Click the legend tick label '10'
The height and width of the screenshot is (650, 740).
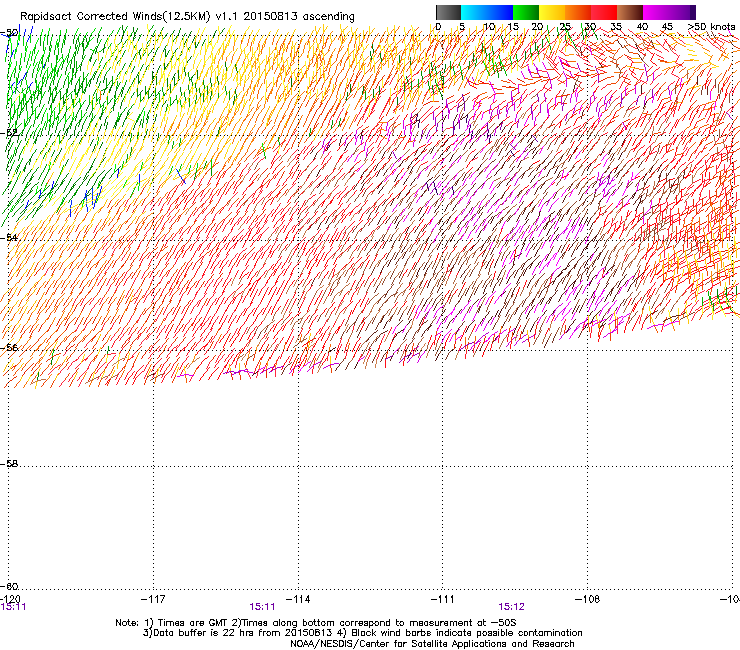click(x=489, y=26)
